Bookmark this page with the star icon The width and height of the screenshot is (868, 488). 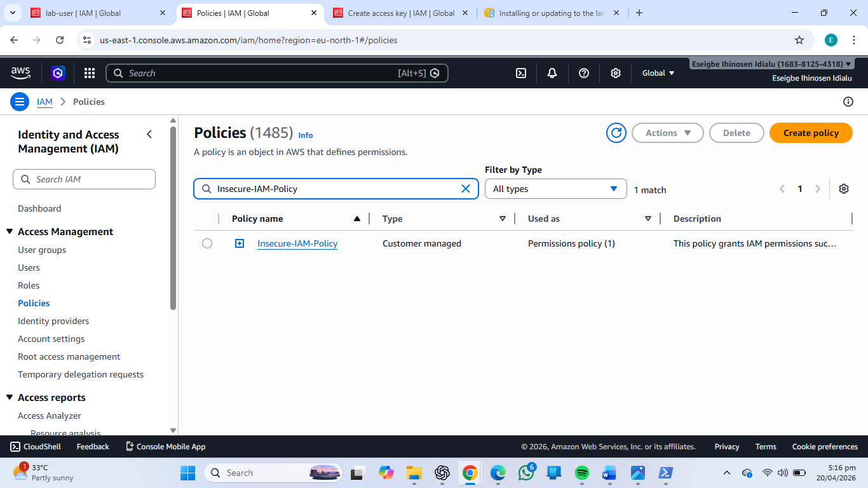799,40
